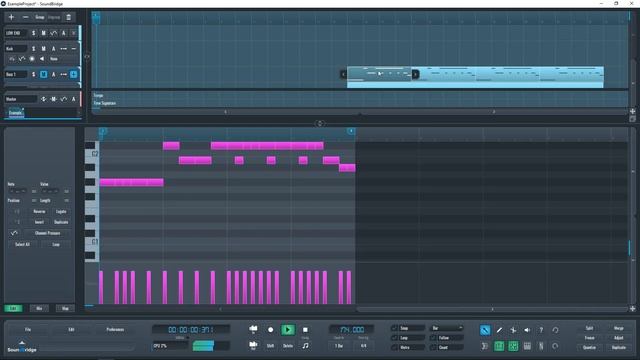Viewport: 640px width, 360px height.
Task: Click the timecode display
Action: click(x=191, y=329)
